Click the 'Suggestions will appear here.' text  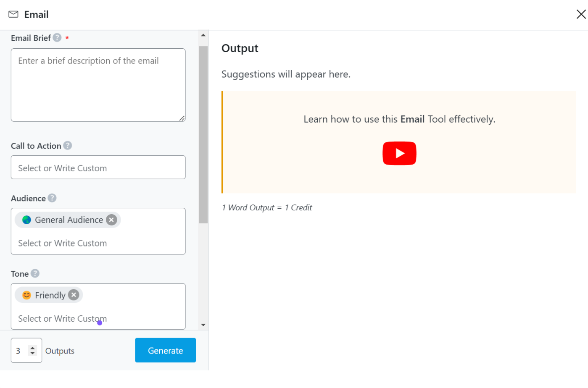click(286, 74)
